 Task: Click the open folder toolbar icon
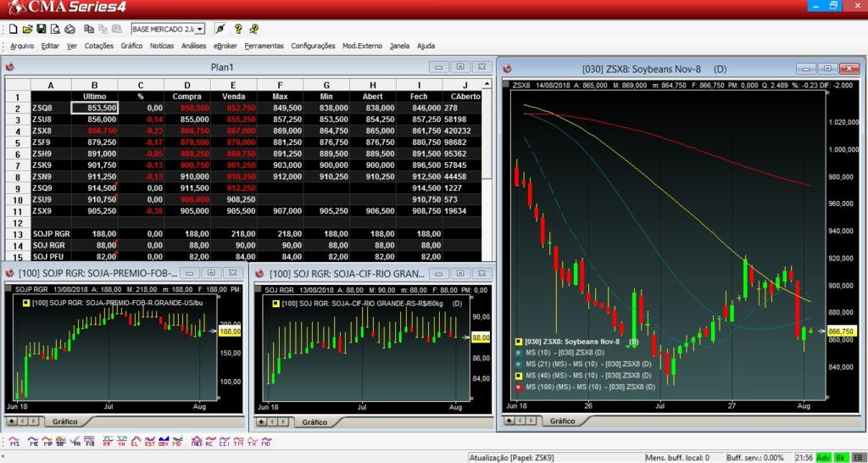click(28, 29)
